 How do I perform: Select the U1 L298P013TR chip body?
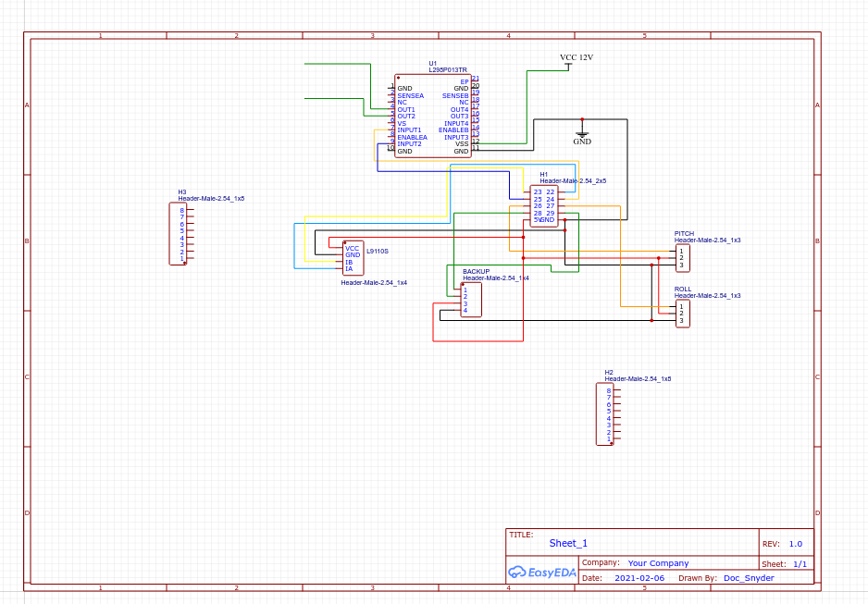pos(432,117)
